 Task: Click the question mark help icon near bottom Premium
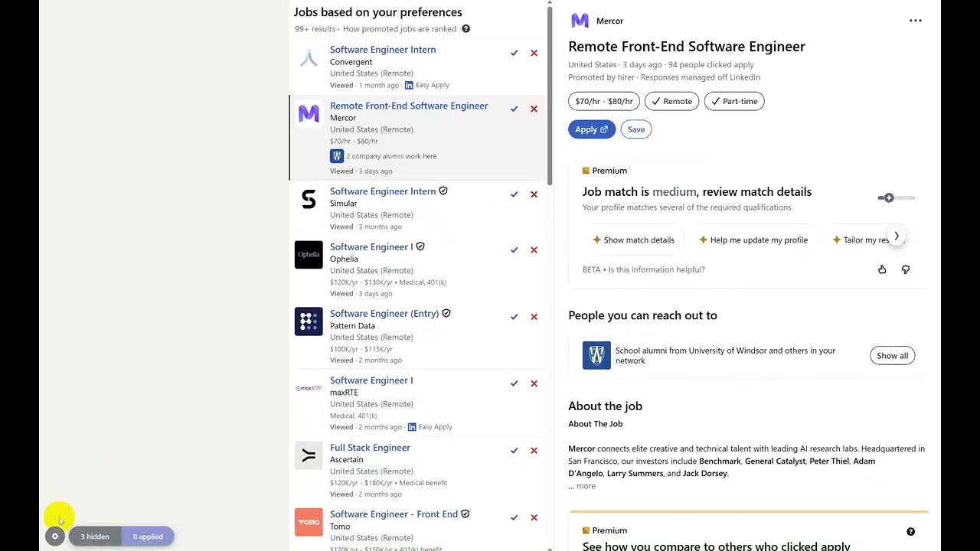(910, 531)
